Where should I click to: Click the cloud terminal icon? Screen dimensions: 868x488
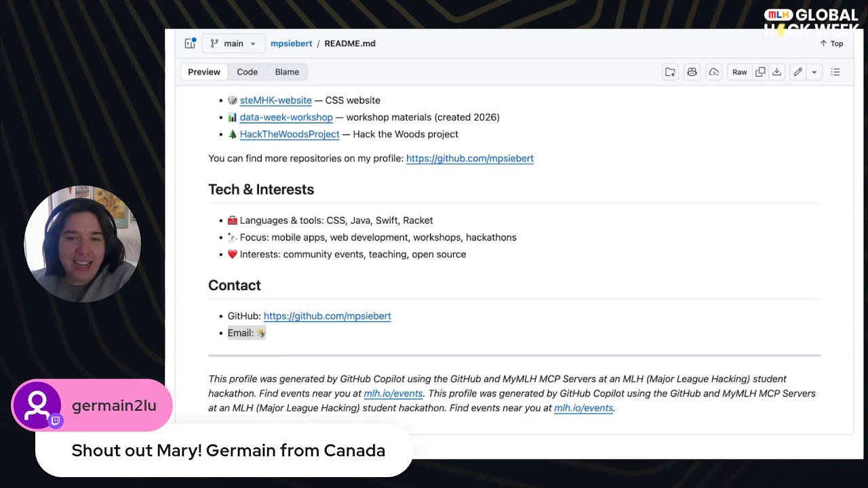click(x=713, y=72)
